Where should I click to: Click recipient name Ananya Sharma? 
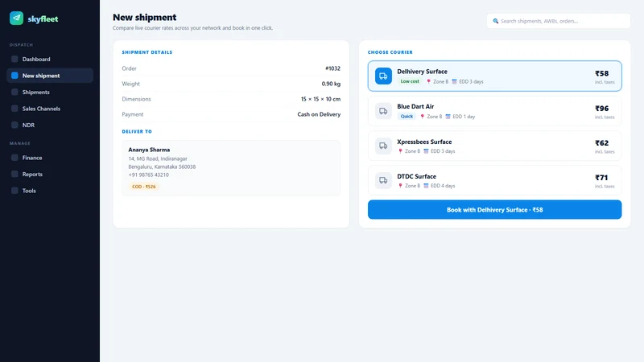click(149, 150)
